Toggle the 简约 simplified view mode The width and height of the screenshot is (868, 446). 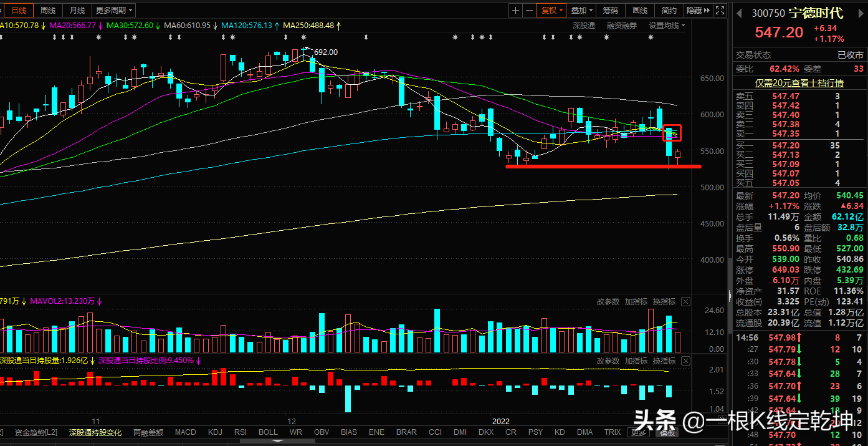coord(669,11)
